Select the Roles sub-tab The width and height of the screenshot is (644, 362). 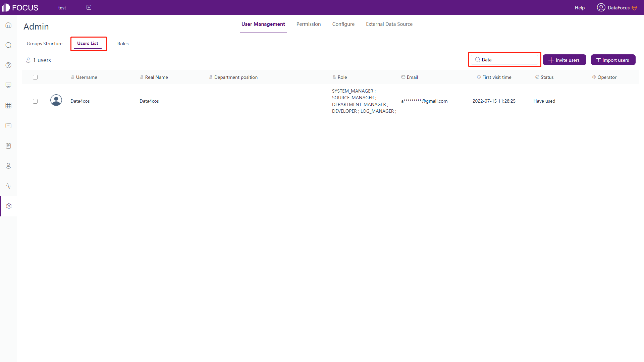[123, 44]
